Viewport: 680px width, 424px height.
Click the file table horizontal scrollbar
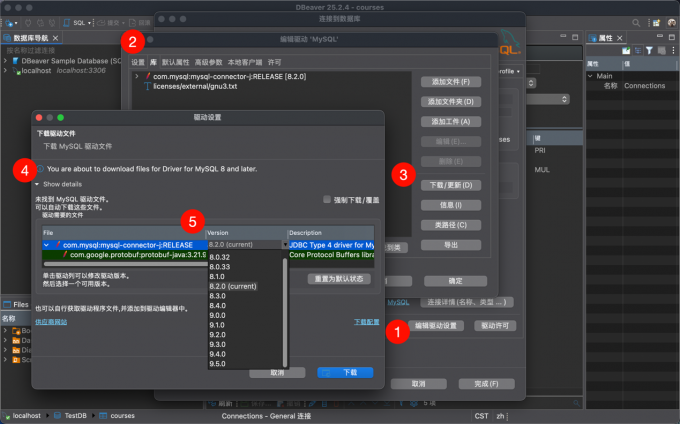125,264
